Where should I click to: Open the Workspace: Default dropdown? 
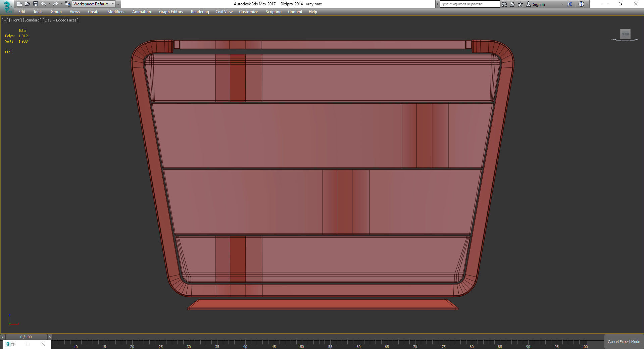point(93,4)
